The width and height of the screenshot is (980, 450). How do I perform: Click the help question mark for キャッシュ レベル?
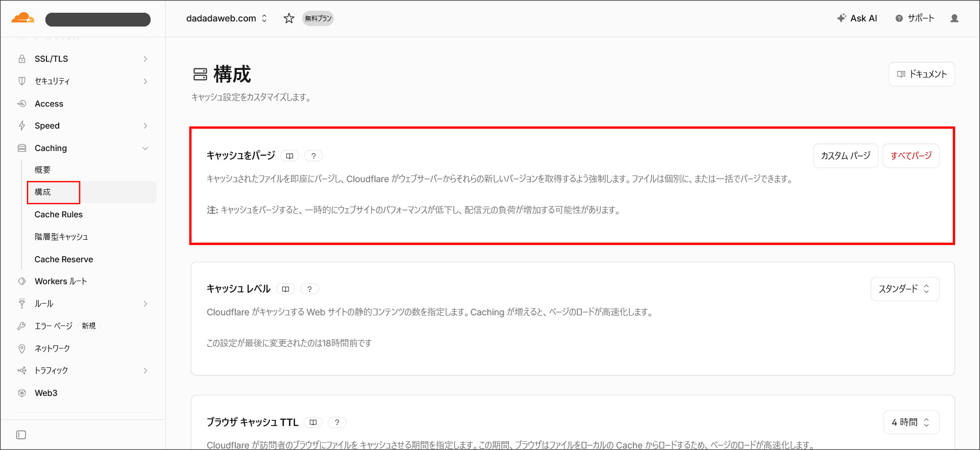[x=309, y=289]
